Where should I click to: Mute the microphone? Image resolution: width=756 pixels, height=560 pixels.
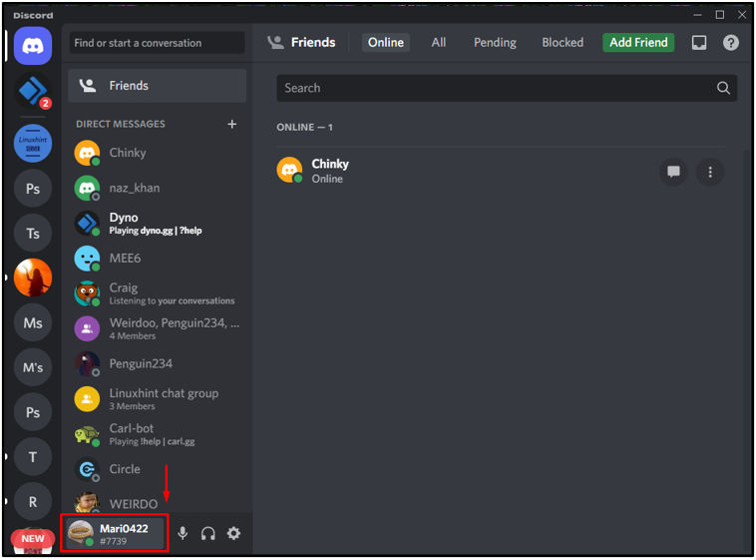point(183,533)
